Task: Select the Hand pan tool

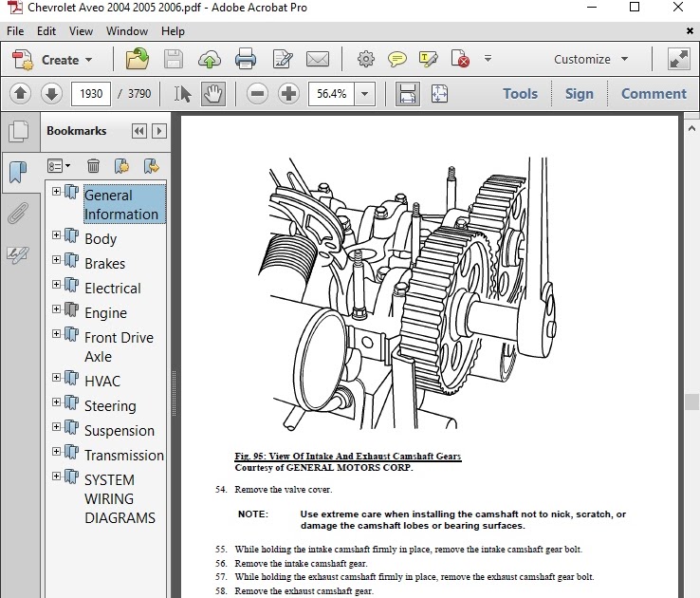Action: pyautogui.click(x=213, y=94)
